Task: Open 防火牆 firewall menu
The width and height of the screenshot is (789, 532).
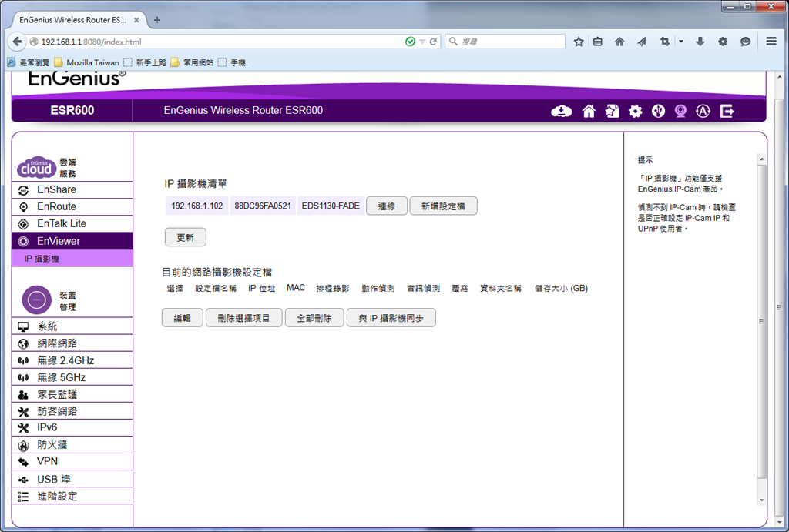Action: coord(72,445)
